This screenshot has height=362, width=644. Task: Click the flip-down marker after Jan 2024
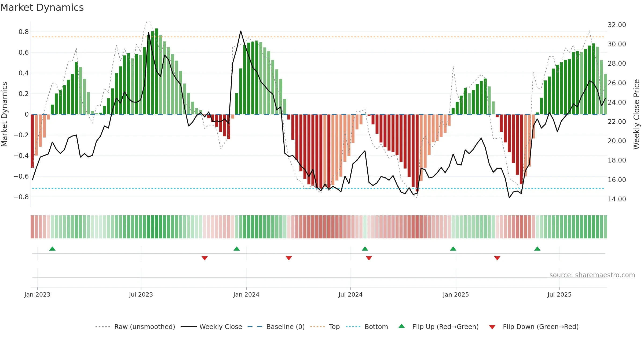point(289,258)
